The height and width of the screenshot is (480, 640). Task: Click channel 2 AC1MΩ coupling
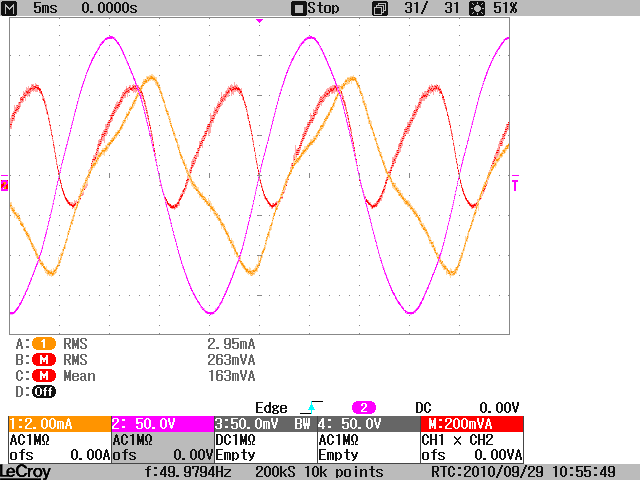132,440
